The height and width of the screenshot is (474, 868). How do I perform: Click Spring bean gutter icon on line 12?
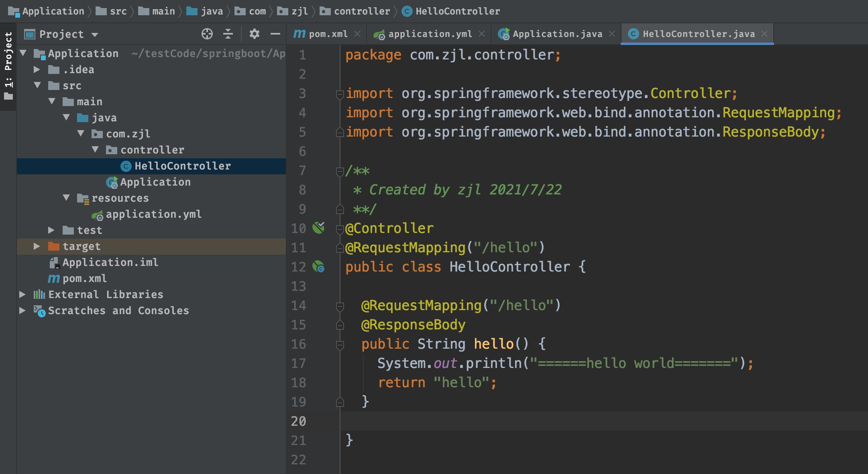tap(319, 266)
